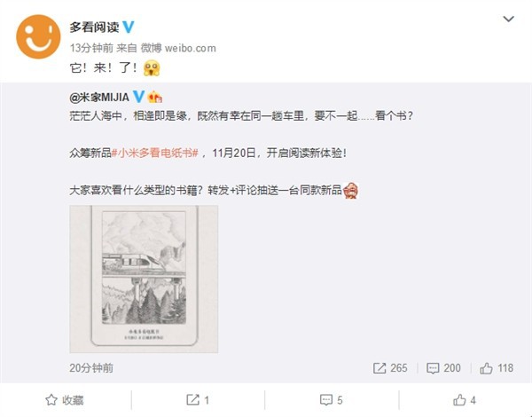Click the shocked face emoji in post
The width and height of the screenshot is (532, 417).
(152, 68)
